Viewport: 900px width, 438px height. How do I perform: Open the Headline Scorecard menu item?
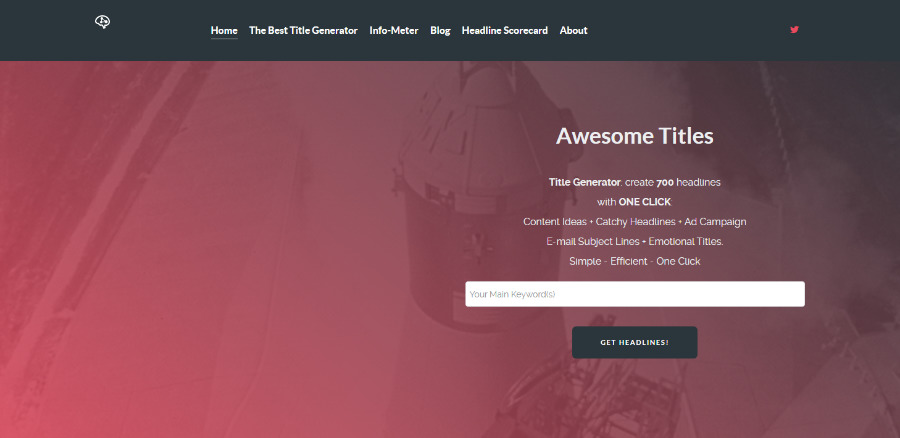click(505, 30)
